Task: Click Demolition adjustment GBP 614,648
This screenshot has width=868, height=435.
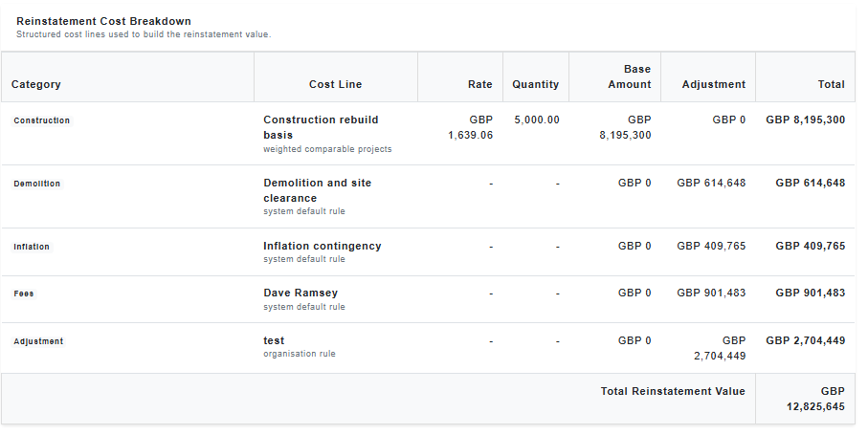Action: click(x=711, y=183)
